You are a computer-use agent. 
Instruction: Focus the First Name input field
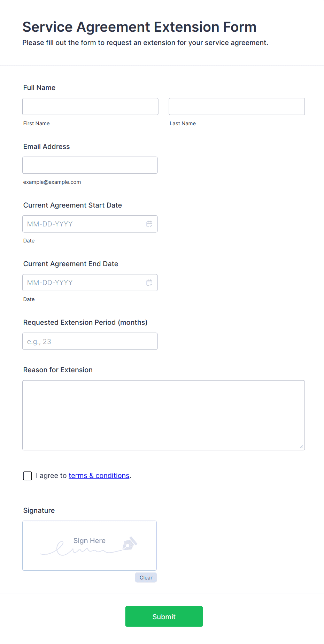[90, 106]
